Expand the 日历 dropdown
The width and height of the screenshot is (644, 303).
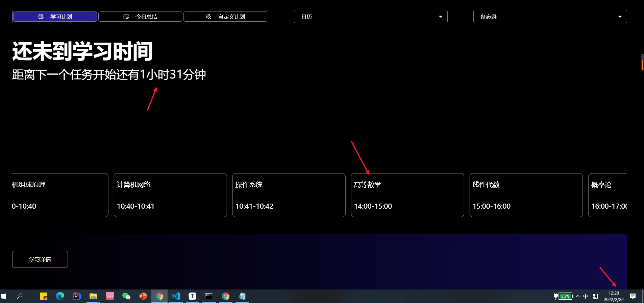click(371, 17)
